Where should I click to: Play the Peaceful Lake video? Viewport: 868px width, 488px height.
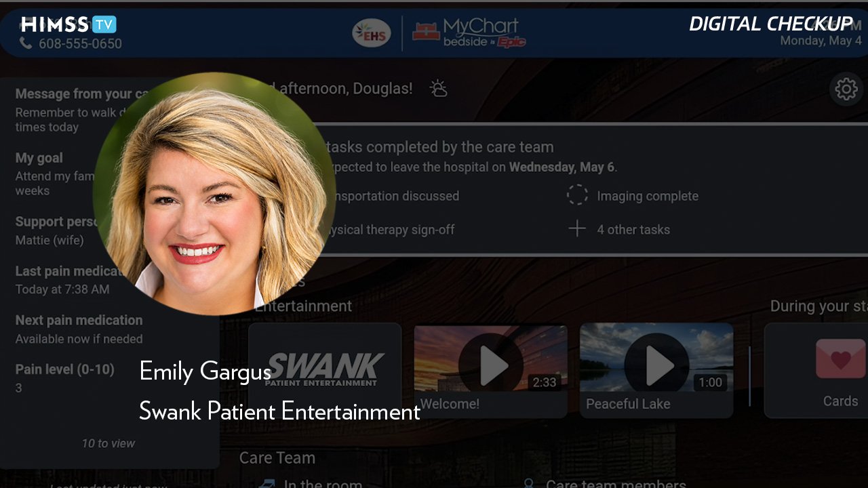tap(656, 371)
